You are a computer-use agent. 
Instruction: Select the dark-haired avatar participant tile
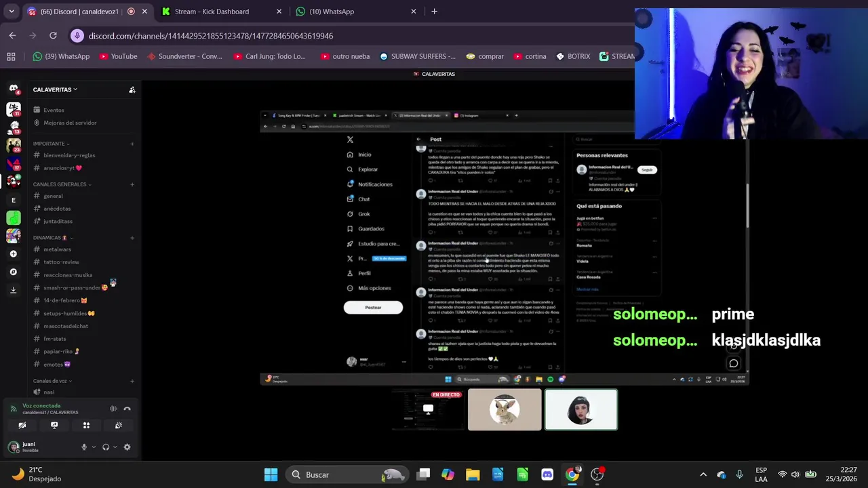click(x=581, y=409)
